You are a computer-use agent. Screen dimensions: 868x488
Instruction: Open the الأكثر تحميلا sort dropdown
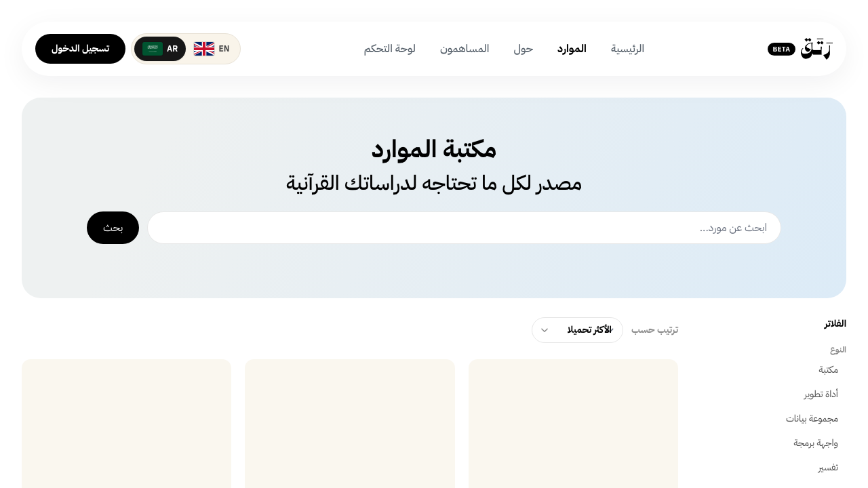[577, 330]
